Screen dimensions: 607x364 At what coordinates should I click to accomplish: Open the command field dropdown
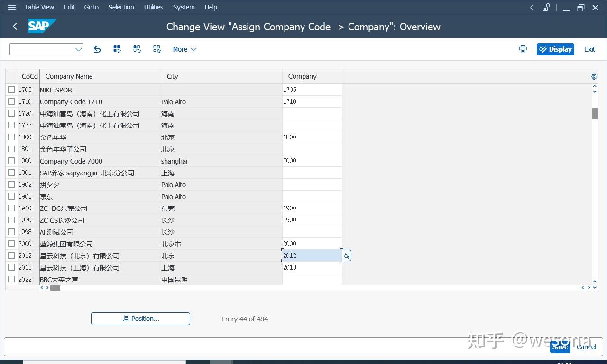coord(78,49)
